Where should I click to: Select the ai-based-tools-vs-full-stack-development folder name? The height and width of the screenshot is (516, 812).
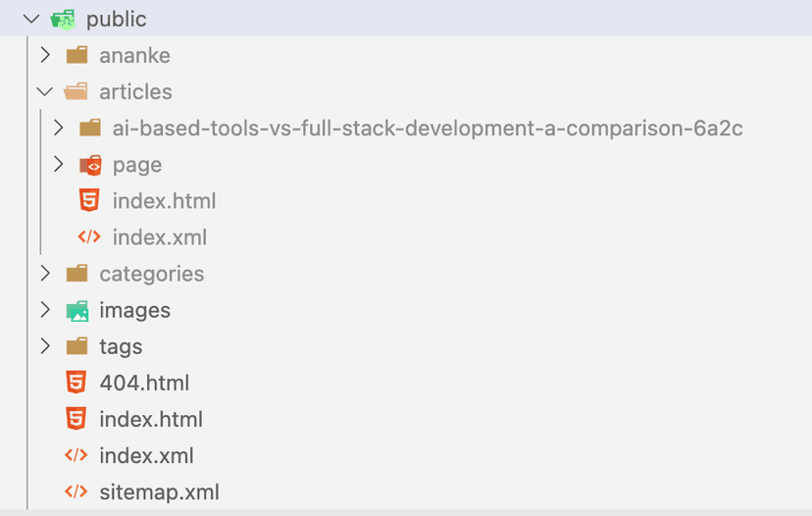click(428, 129)
